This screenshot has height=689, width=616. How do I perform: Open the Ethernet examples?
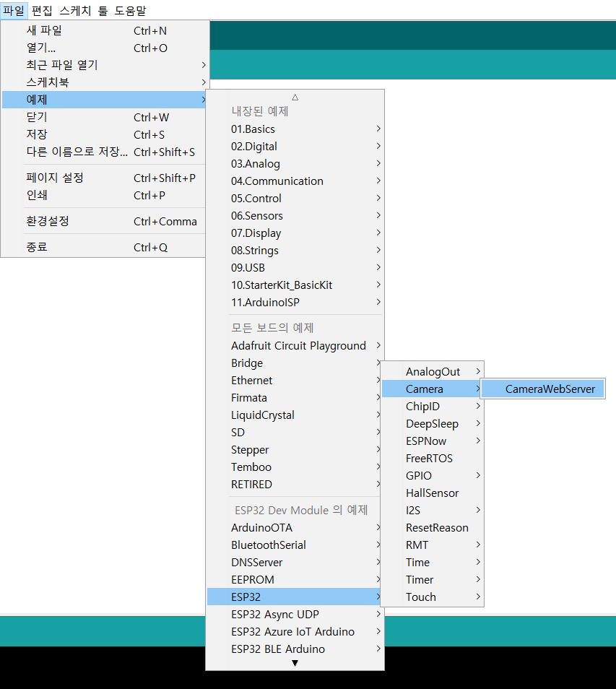[x=295, y=380]
